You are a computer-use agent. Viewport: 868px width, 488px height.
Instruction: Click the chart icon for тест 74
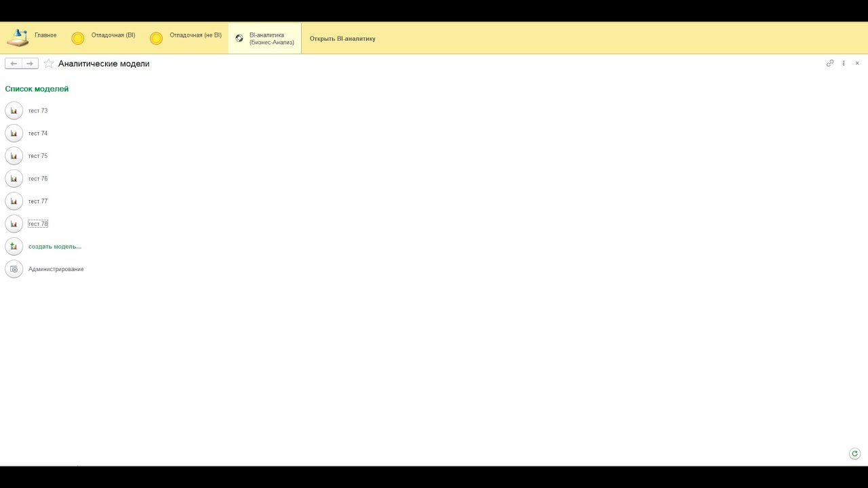[x=14, y=134]
